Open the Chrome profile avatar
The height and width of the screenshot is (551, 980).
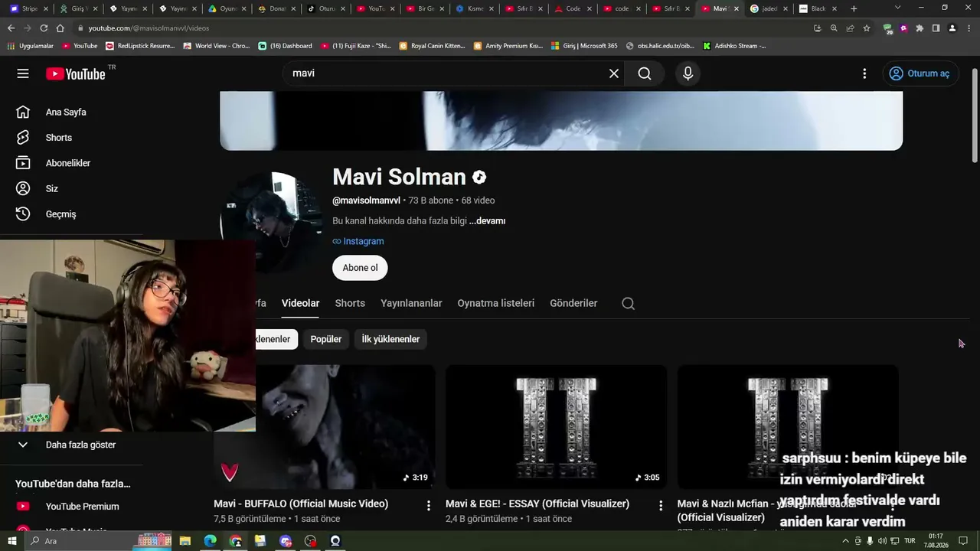pos(952,28)
